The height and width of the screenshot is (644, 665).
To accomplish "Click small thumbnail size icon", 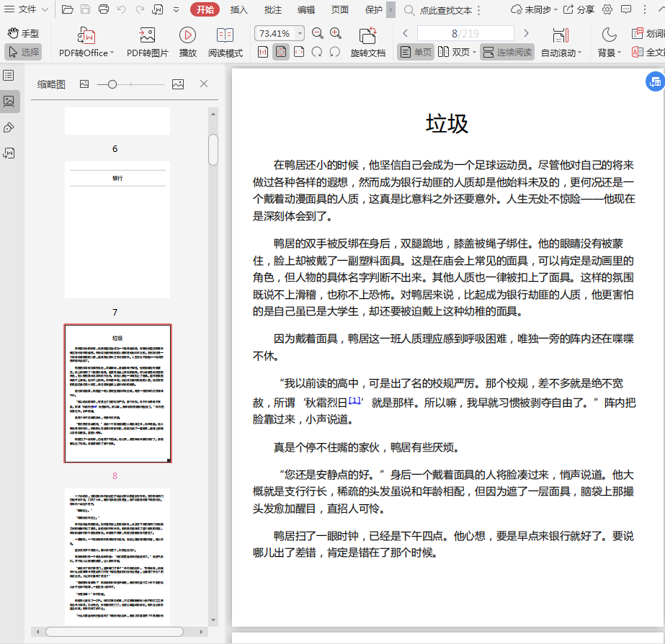I will [x=84, y=84].
